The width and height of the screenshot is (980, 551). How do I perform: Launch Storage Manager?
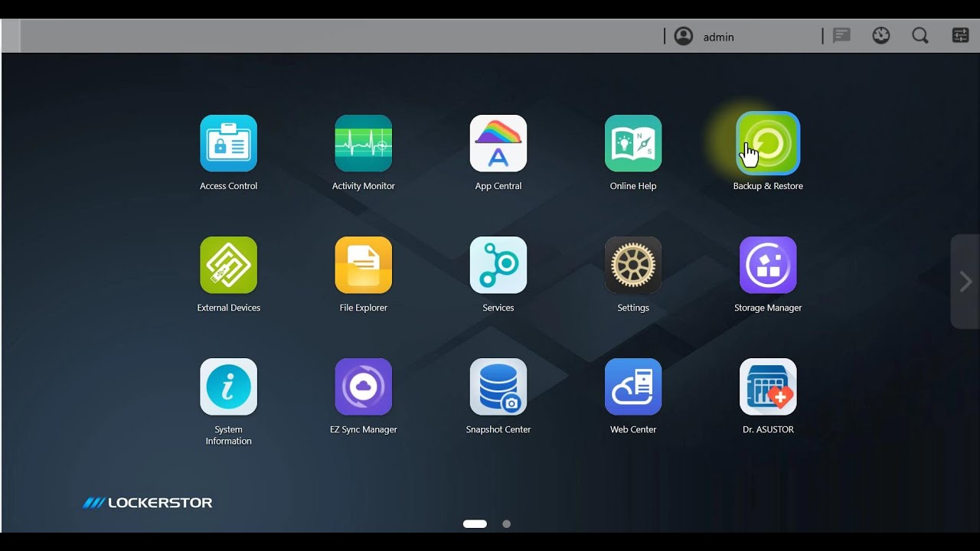[x=768, y=265]
